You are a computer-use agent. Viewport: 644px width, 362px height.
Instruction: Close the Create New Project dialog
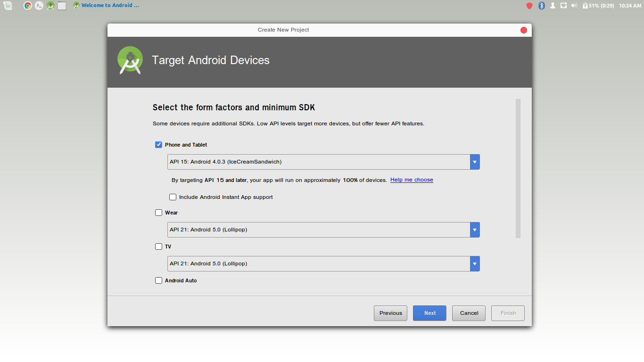(x=523, y=30)
